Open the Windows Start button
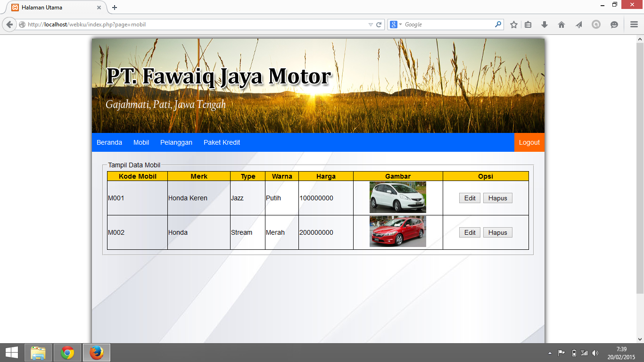Viewport: 644px width, 362px height. point(12,353)
